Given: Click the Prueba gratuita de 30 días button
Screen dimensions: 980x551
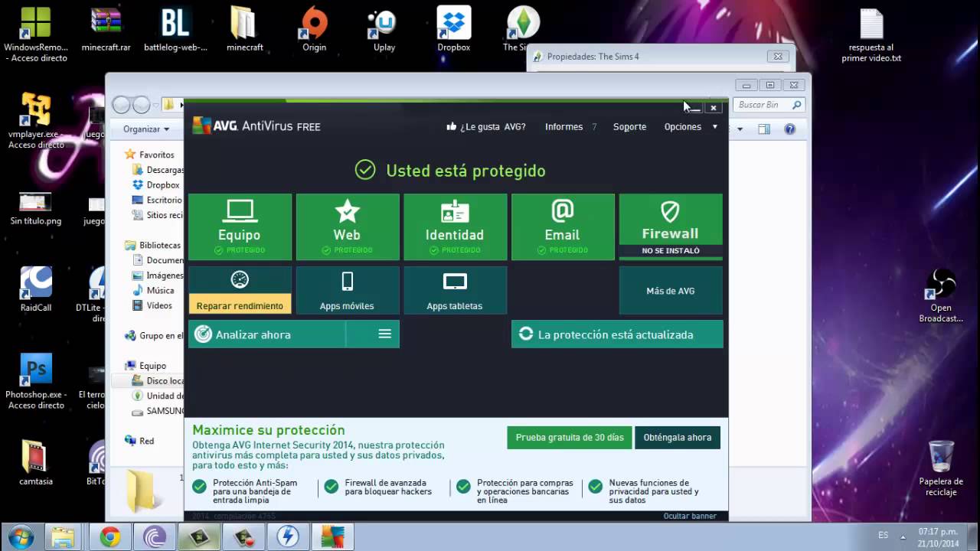Looking at the screenshot, I should coord(569,437).
